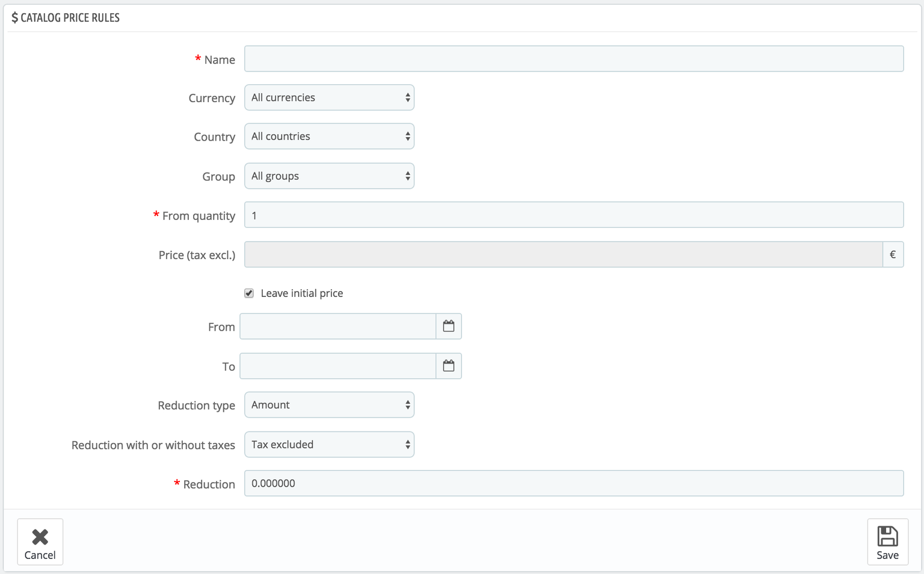Screen dimensions: 924x574
Task: Open the To date calendar picker
Action: click(x=449, y=366)
